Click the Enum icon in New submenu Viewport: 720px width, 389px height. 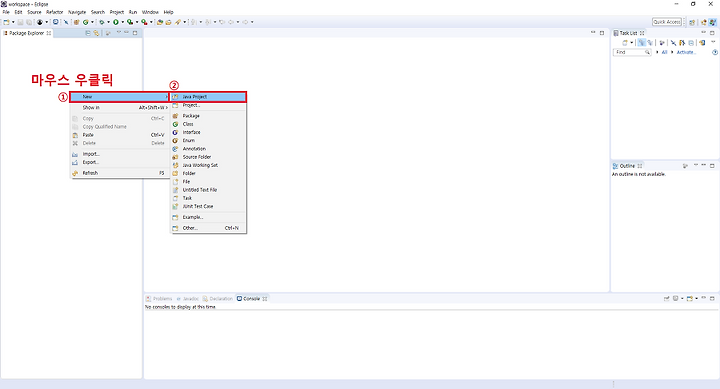click(175, 141)
